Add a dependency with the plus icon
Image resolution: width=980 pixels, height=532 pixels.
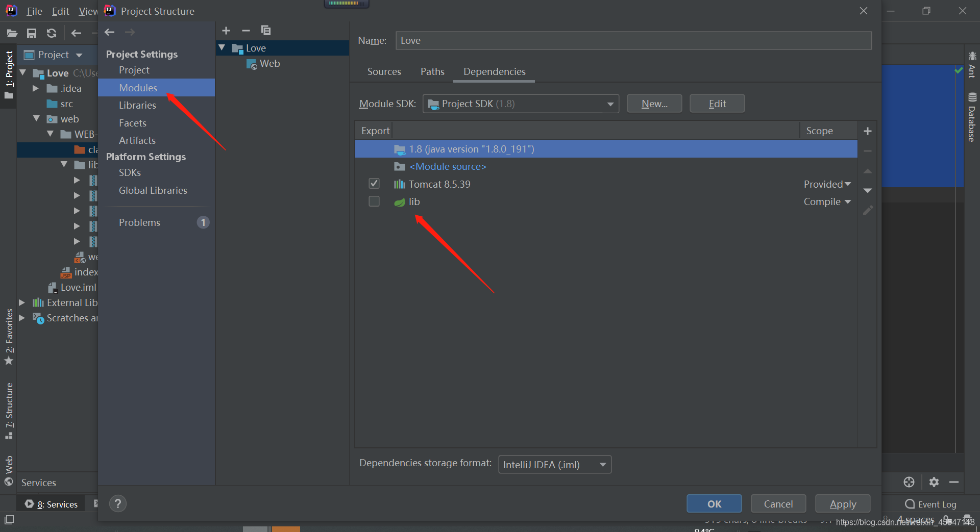(867, 131)
